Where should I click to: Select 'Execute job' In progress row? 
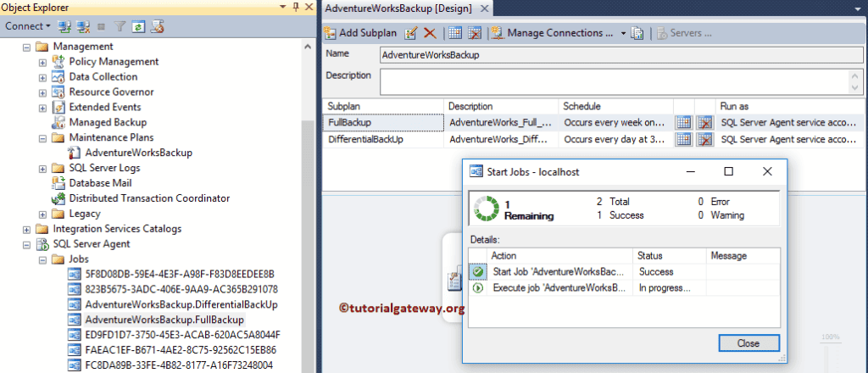tap(625, 287)
